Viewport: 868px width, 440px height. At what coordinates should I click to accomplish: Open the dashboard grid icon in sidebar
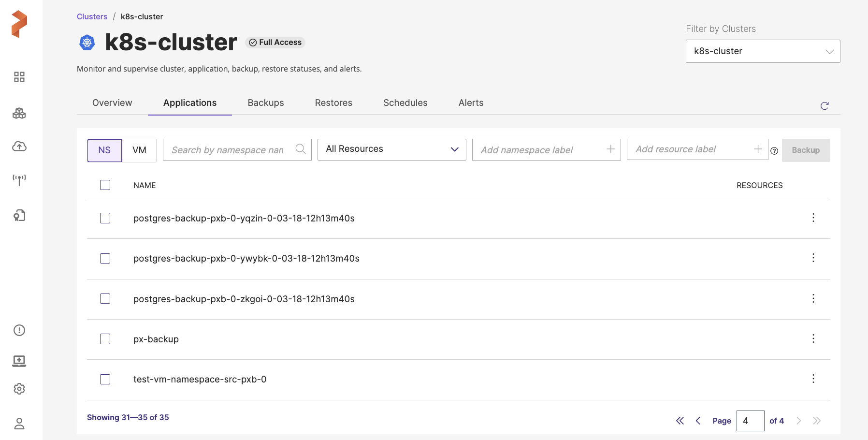tap(19, 77)
